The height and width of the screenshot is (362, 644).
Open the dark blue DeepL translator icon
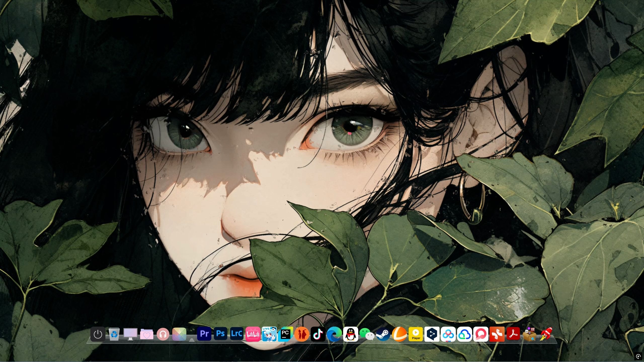(x=432, y=334)
